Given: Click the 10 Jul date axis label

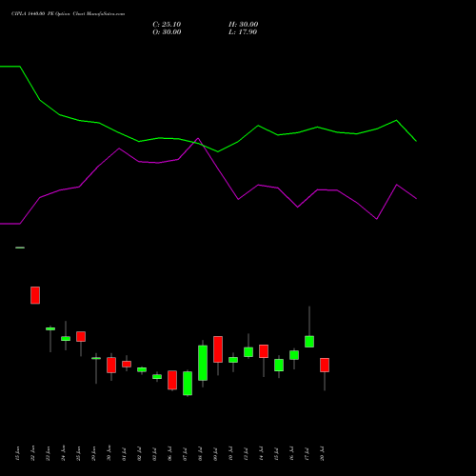Looking at the screenshot, I should (230, 453).
